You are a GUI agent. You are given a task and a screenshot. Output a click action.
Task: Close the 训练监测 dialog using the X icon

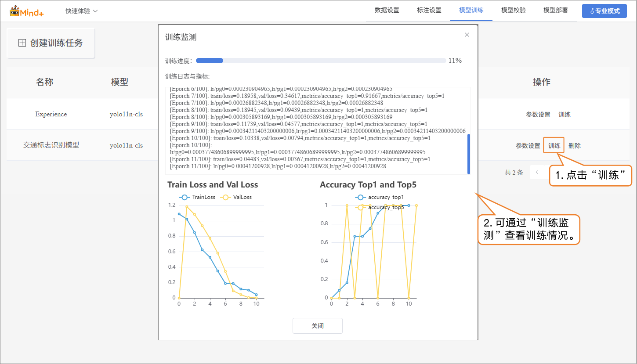pyautogui.click(x=467, y=35)
